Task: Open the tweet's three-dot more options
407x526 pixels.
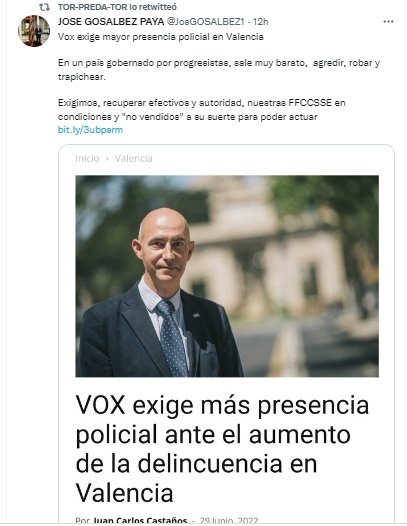Action: pyautogui.click(x=388, y=21)
